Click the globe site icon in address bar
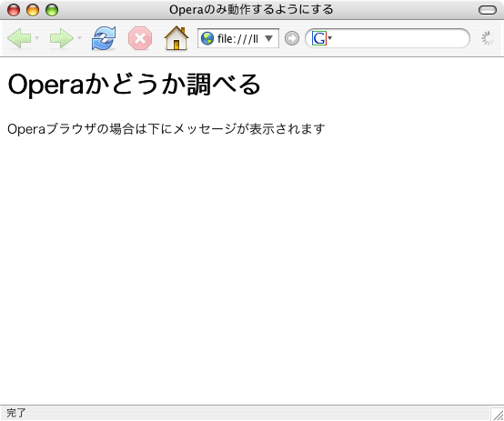Image resolution: width=504 pixels, height=421 pixels. click(x=207, y=38)
